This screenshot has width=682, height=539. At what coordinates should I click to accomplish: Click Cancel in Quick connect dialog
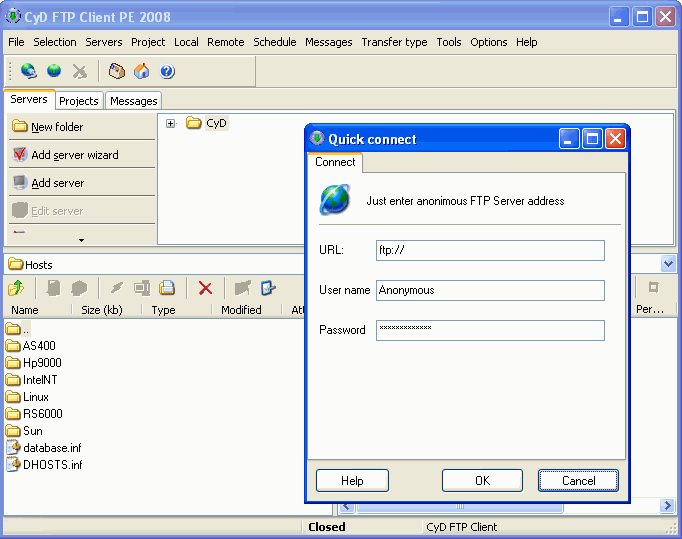click(578, 481)
